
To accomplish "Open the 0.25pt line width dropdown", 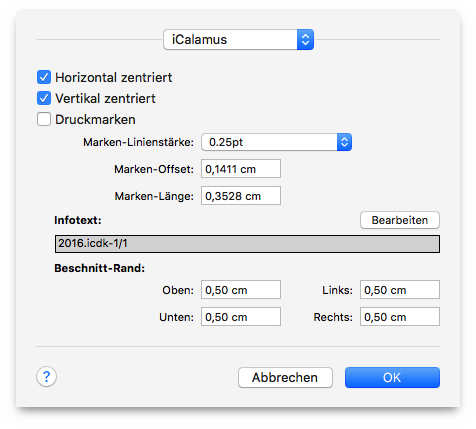I will click(276, 142).
